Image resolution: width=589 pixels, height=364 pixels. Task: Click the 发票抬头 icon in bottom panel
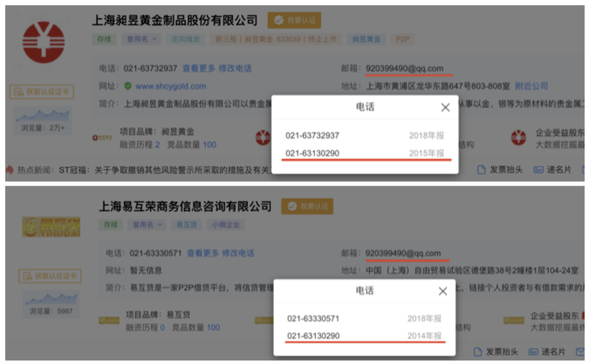[478, 352]
